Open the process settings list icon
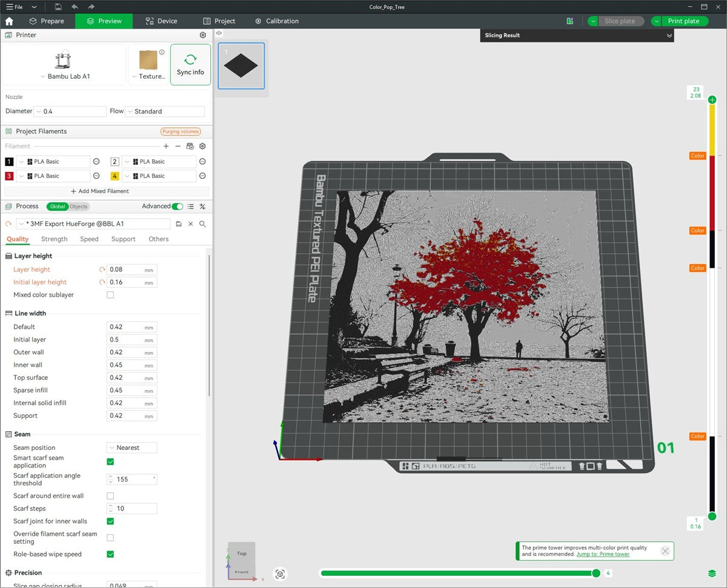 pos(191,206)
